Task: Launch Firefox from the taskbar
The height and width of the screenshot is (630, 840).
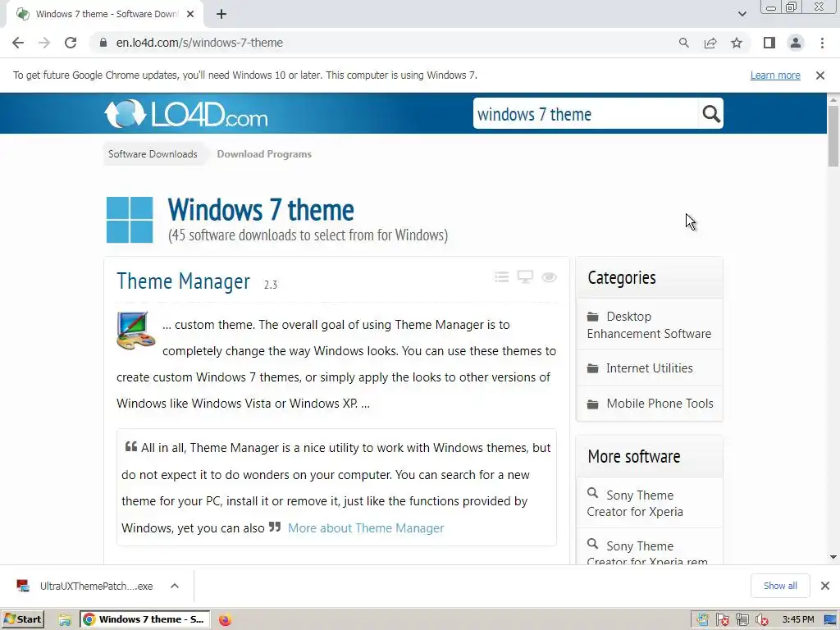Action: click(225, 620)
